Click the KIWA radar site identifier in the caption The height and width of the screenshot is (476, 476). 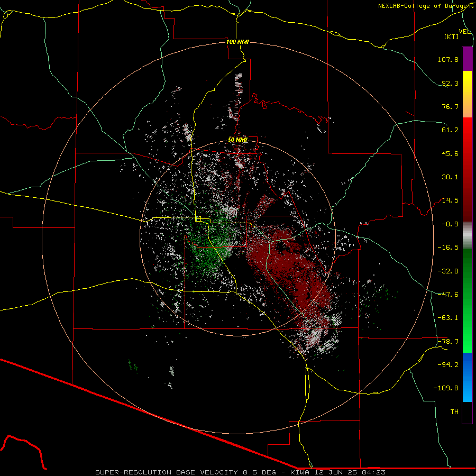(300, 472)
